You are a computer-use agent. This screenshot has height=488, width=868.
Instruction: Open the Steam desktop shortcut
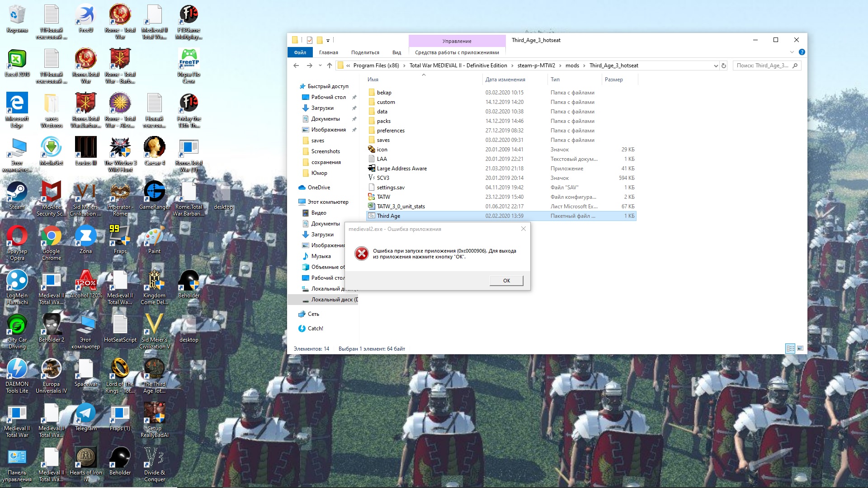tap(17, 195)
